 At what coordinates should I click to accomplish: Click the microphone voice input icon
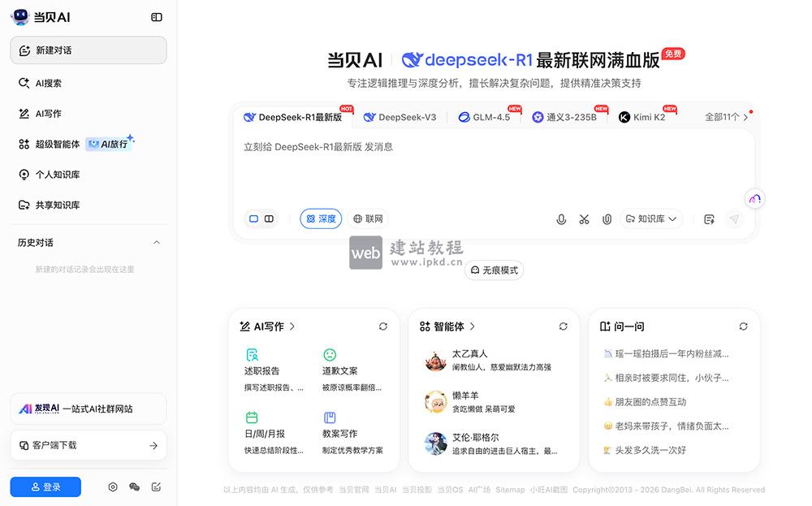tap(561, 218)
